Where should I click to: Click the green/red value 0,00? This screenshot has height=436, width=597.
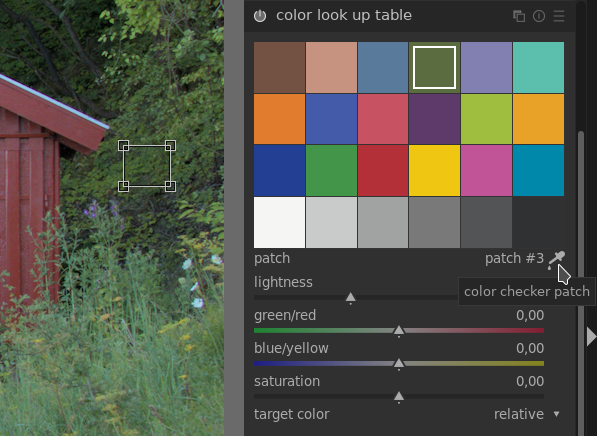point(530,315)
